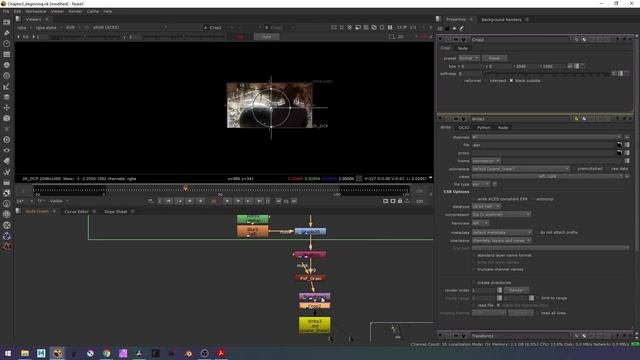Enable the create directories checkbox
640x360 pixels.
pos(474,282)
